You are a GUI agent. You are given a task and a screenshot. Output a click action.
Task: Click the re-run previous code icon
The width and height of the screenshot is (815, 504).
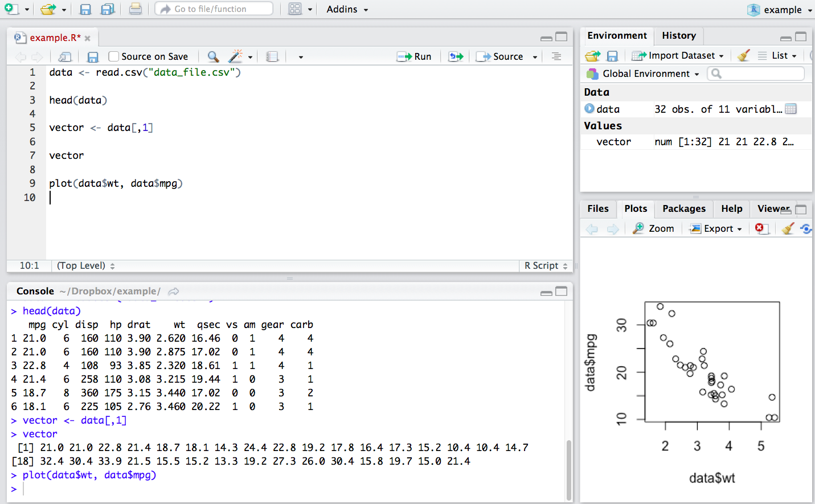click(456, 56)
